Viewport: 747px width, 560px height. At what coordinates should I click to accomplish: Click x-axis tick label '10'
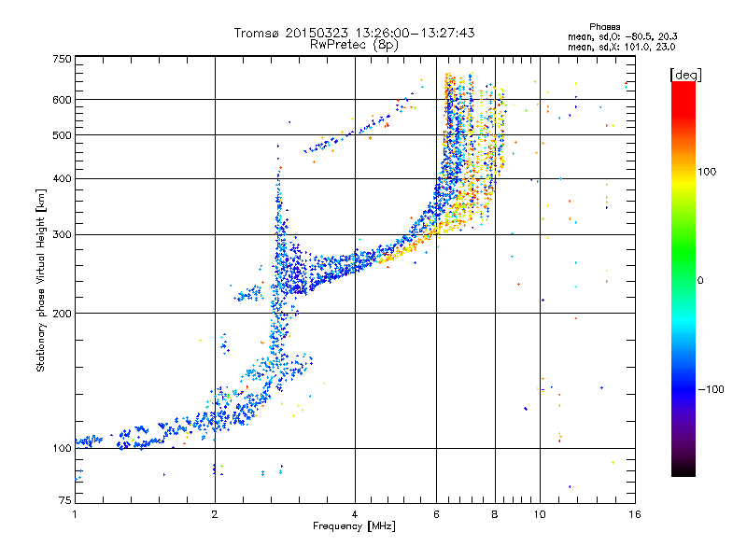(540, 514)
